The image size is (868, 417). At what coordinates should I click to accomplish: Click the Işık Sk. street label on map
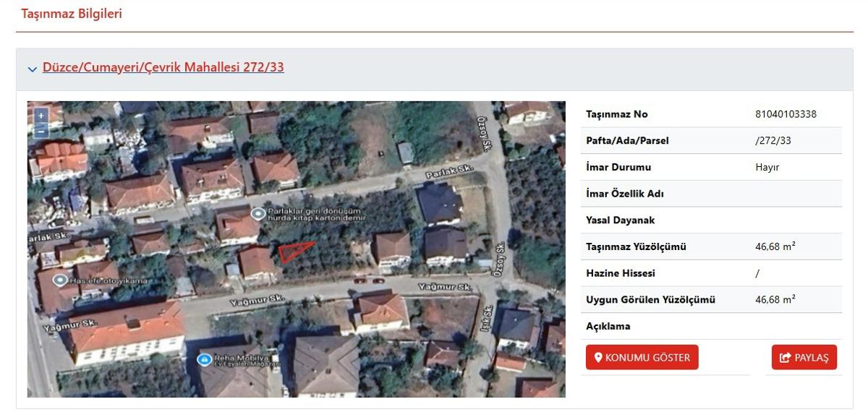(488, 320)
